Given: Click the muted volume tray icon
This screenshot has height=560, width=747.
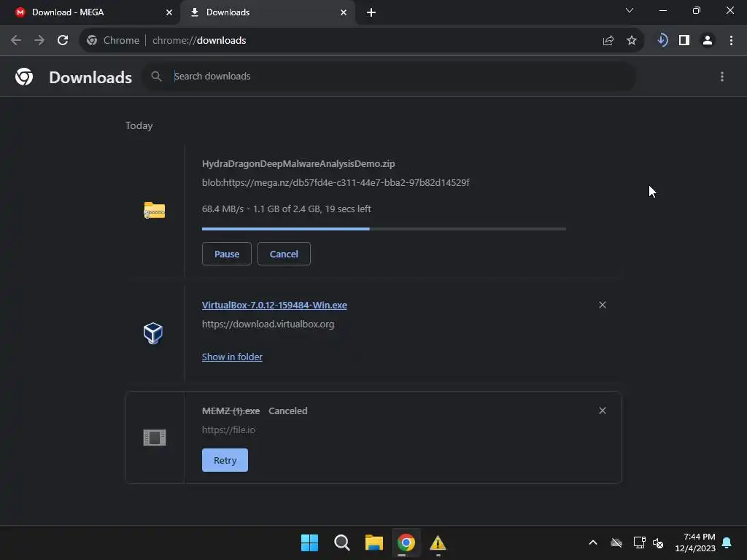Looking at the screenshot, I should [x=659, y=542].
